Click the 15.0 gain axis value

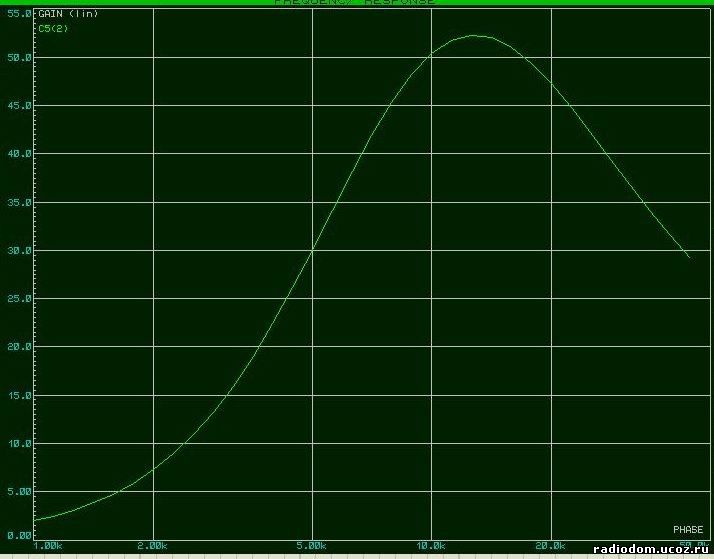pyautogui.click(x=20, y=396)
